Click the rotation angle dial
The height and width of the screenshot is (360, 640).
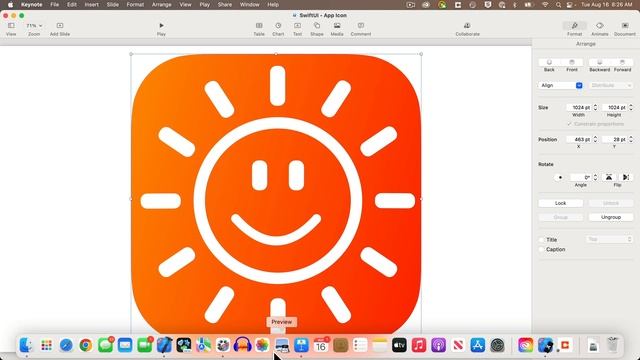tap(560, 177)
